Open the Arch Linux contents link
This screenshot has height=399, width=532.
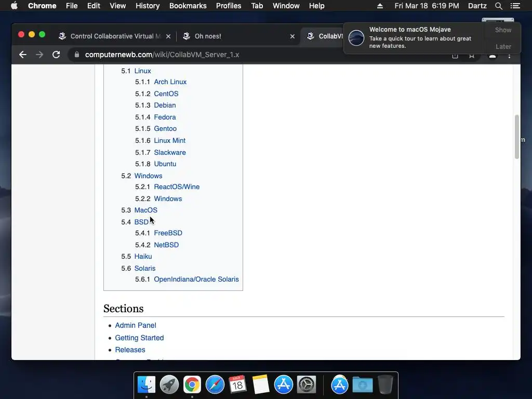pyautogui.click(x=170, y=82)
